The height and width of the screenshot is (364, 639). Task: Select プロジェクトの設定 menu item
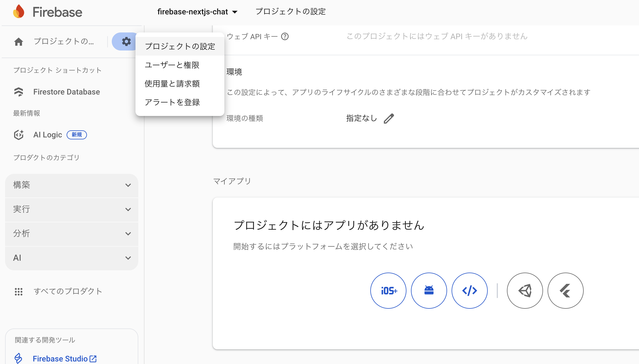point(180,46)
